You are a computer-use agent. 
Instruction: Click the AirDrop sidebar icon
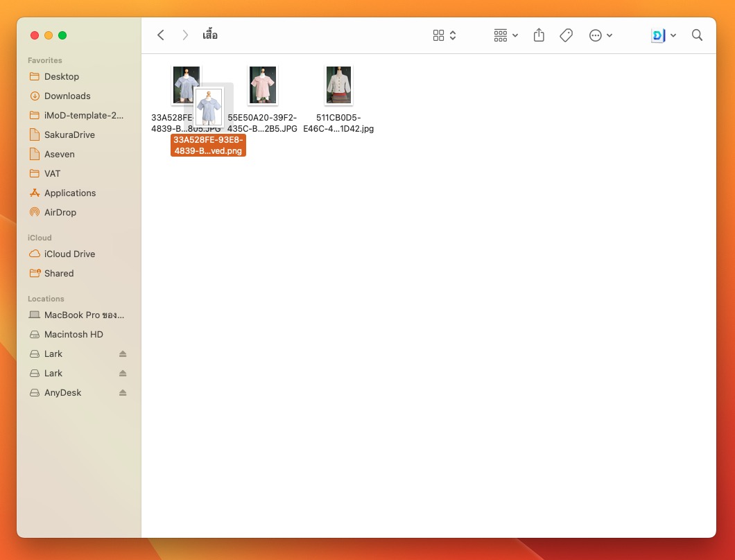pos(35,213)
